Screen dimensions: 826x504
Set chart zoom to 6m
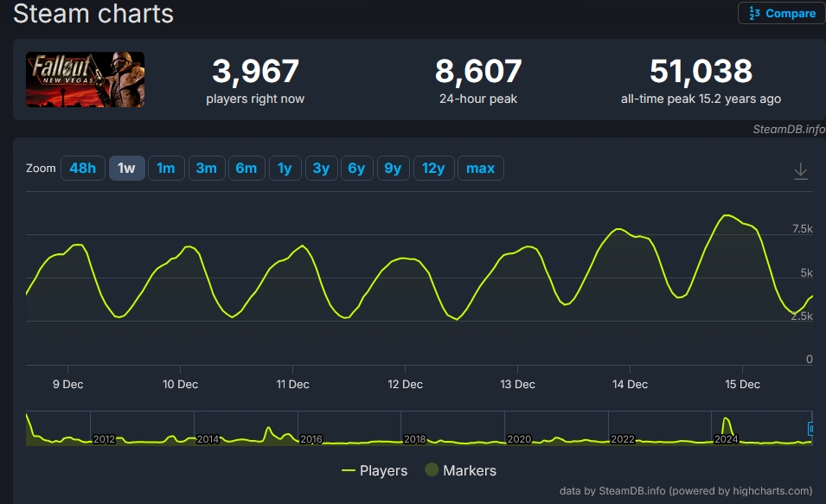(247, 168)
